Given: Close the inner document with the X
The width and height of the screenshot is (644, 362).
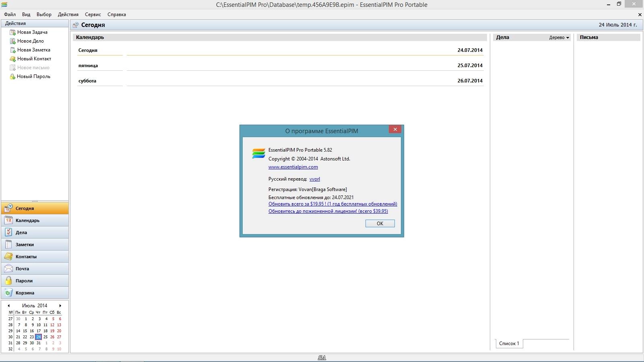Looking at the screenshot, I should coord(640,14).
